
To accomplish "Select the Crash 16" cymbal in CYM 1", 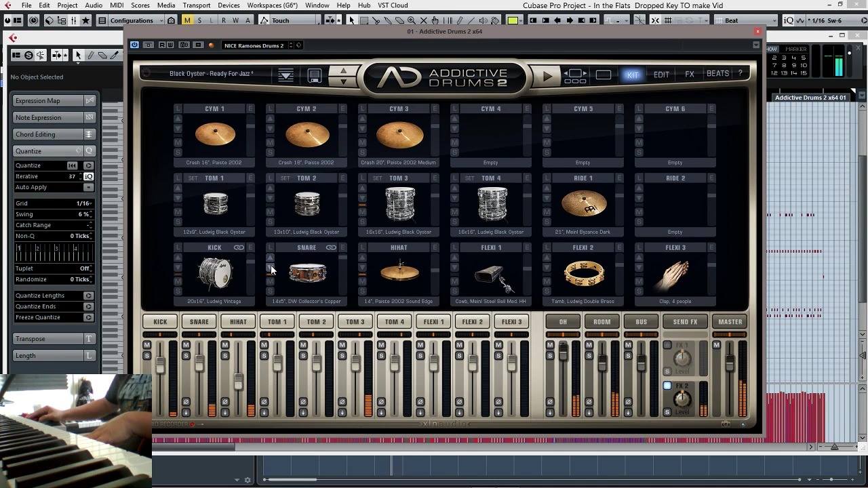I will [x=216, y=135].
